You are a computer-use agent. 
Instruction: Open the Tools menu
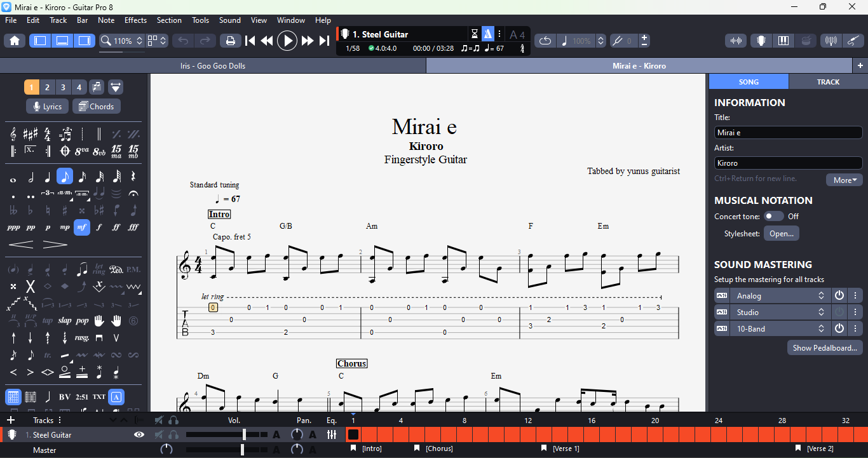201,20
